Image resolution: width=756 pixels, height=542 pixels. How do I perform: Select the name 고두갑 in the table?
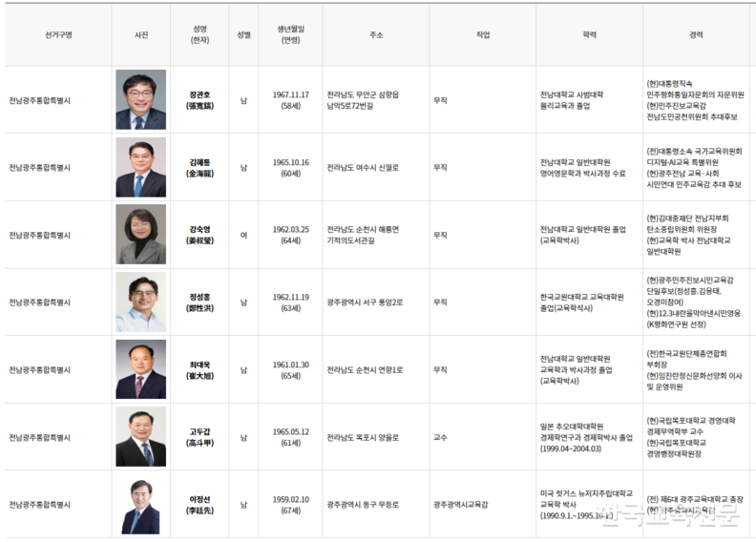click(199, 432)
